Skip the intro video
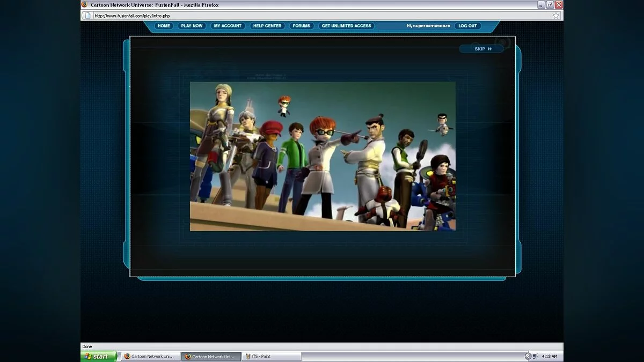Screen dimensions: 644x362 pyautogui.click(x=482, y=49)
